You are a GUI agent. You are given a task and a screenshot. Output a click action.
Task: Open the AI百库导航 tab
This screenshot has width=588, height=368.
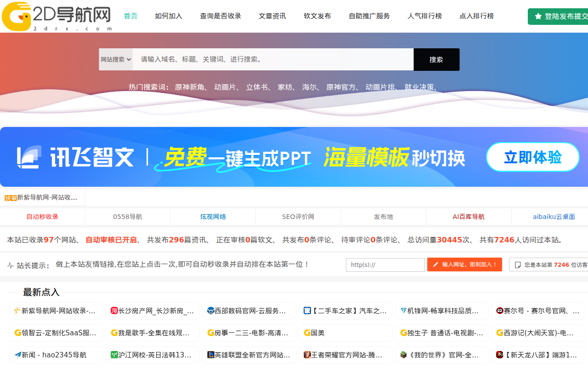(x=468, y=216)
